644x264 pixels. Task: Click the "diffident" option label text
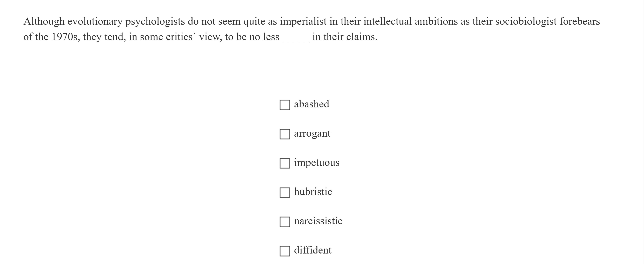pos(312,250)
